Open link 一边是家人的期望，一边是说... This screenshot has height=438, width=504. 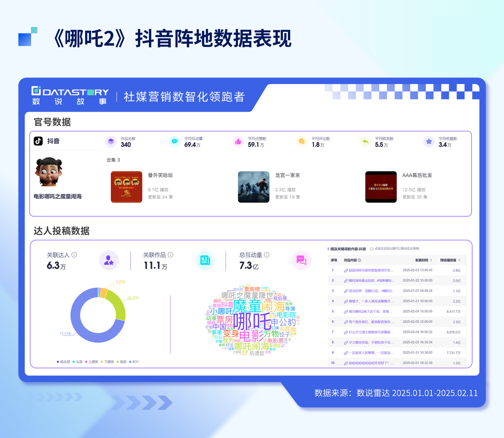pyautogui.click(x=371, y=353)
